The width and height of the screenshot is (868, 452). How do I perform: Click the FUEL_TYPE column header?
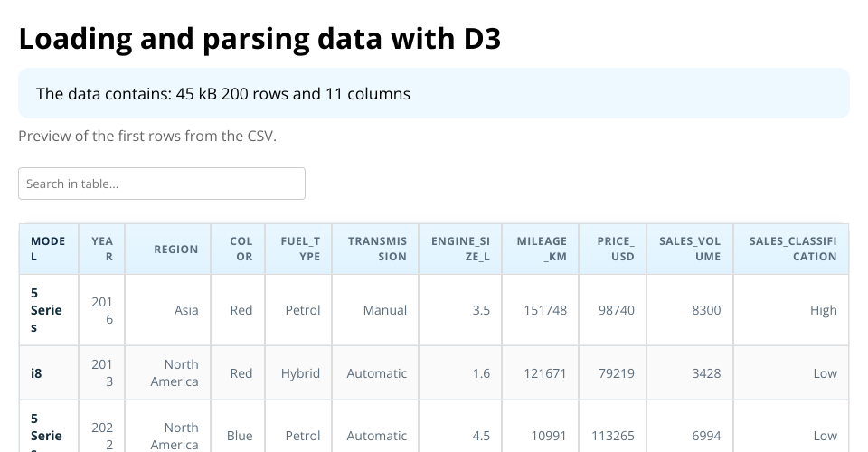coord(301,249)
